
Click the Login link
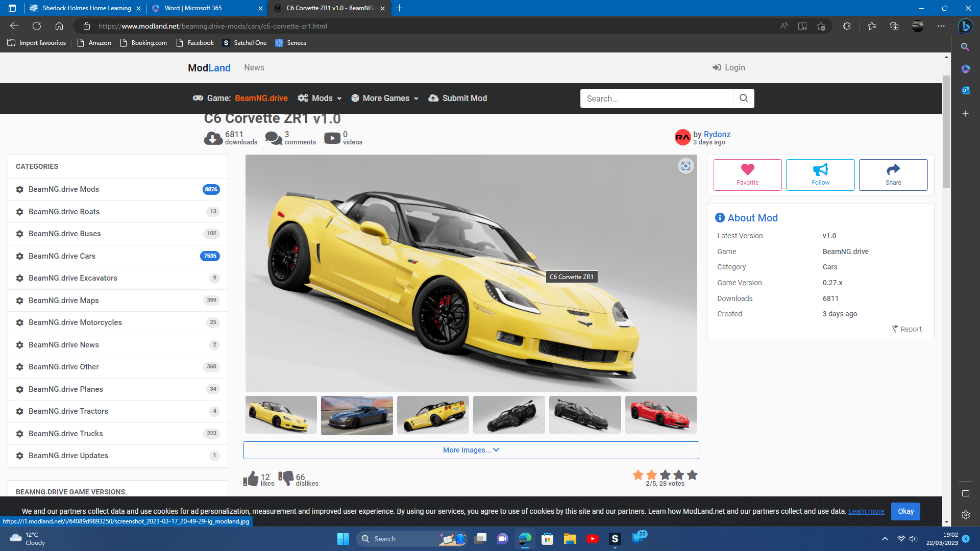point(729,68)
